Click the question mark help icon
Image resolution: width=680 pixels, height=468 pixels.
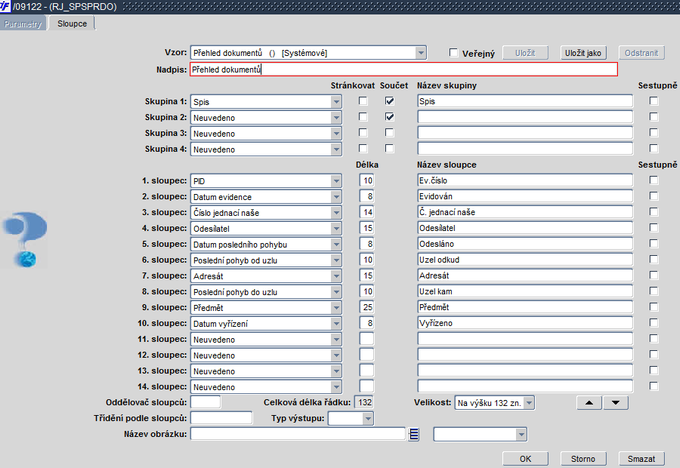click(x=23, y=239)
